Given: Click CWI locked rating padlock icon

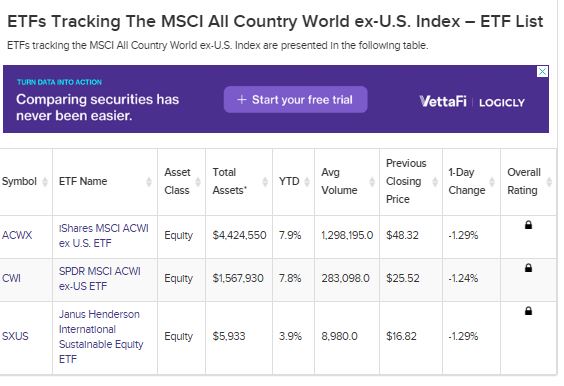Looking at the screenshot, I should (x=528, y=268).
